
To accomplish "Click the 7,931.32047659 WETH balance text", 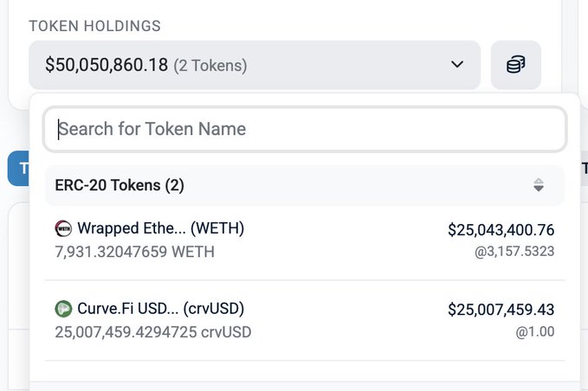I will tap(134, 252).
